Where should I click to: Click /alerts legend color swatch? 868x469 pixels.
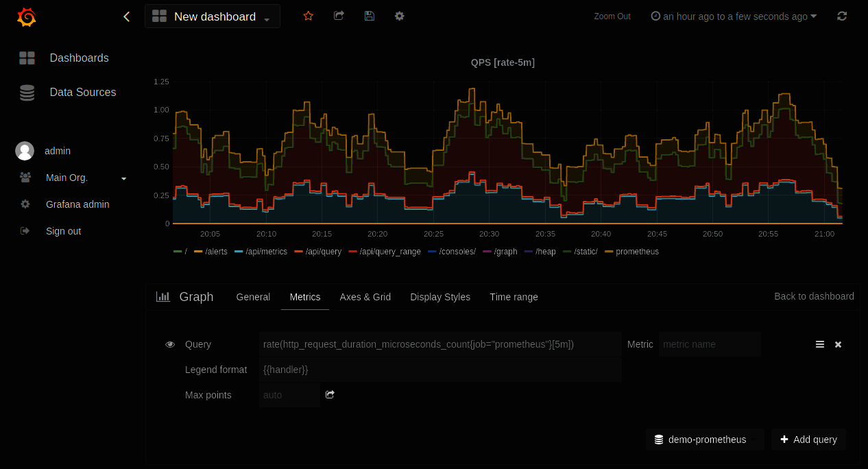coord(199,252)
